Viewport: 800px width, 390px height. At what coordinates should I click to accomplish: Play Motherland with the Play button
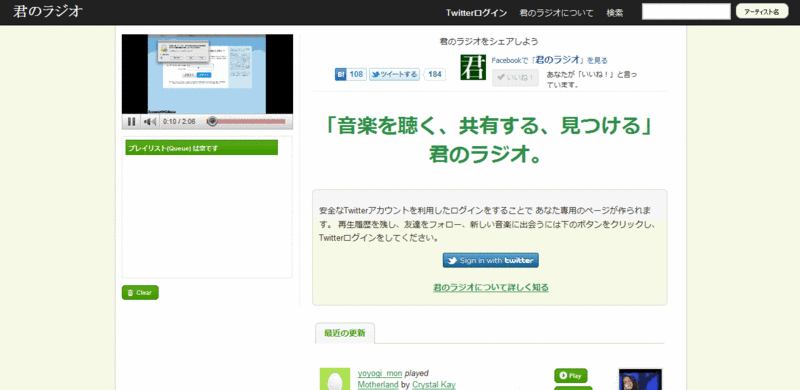[x=571, y=376]
